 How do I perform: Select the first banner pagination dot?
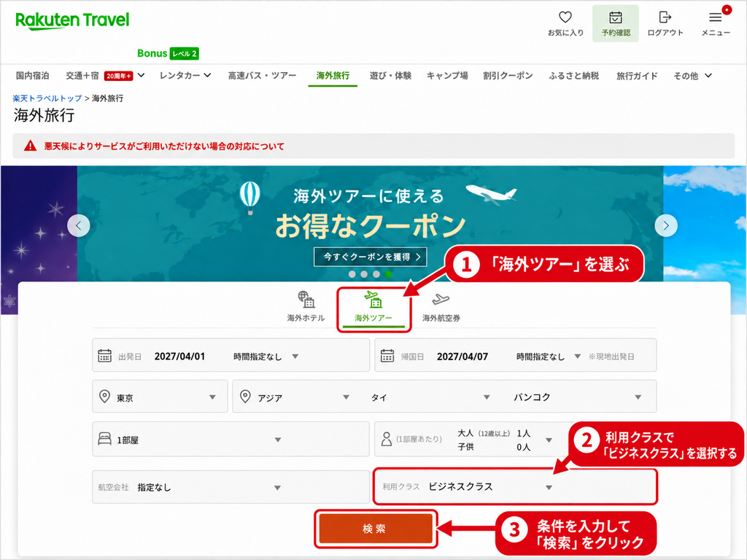[352, 274]
